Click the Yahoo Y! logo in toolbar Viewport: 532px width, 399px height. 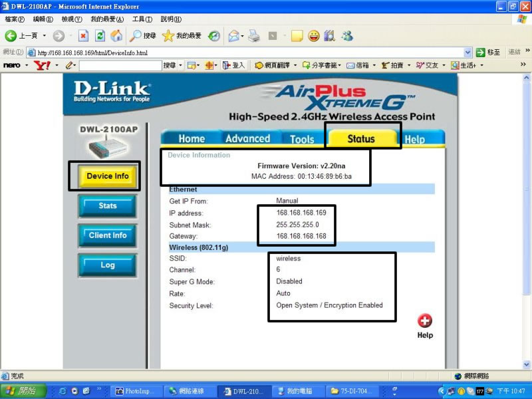43,65
